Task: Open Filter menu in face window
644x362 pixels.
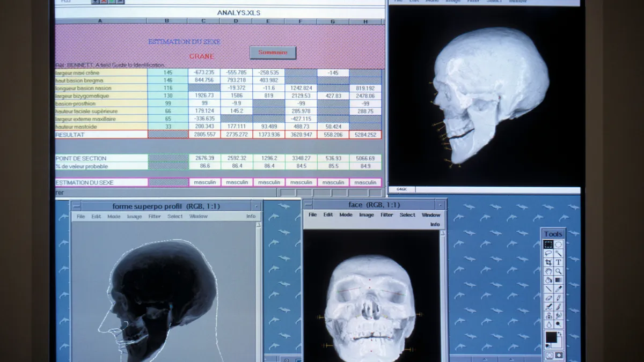Action: click(x=387, y=215)
